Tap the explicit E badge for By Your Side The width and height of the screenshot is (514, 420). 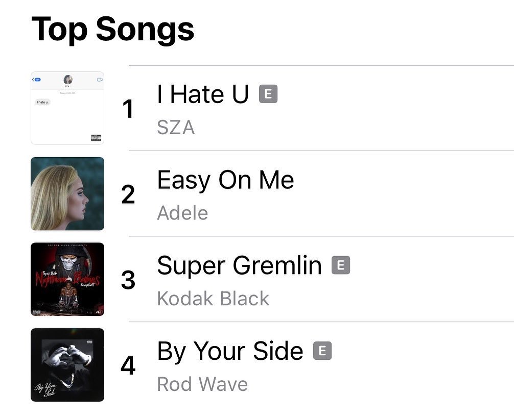(x=322, y=351)
